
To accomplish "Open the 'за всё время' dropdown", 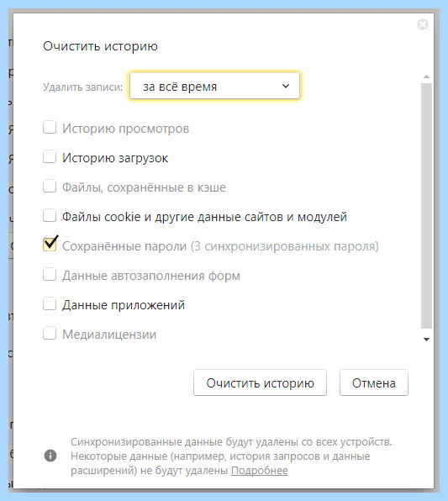I will click(x=214, y=86).
